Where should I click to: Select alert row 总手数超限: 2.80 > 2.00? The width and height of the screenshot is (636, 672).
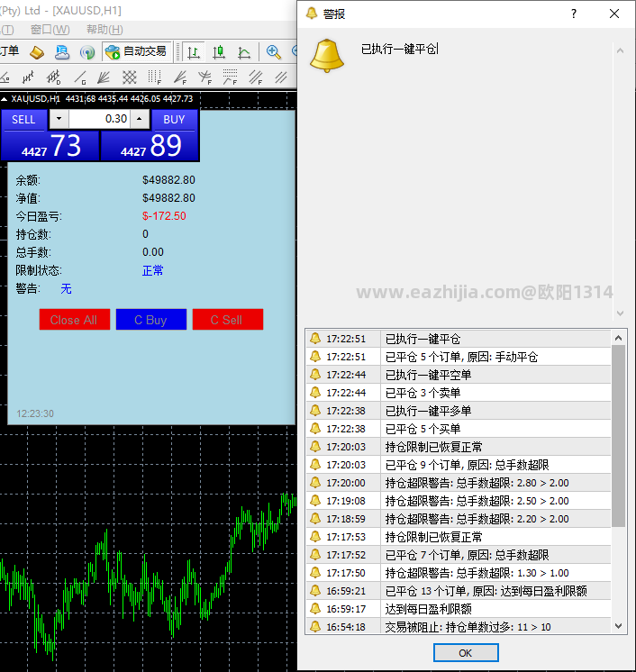[459, 483]
